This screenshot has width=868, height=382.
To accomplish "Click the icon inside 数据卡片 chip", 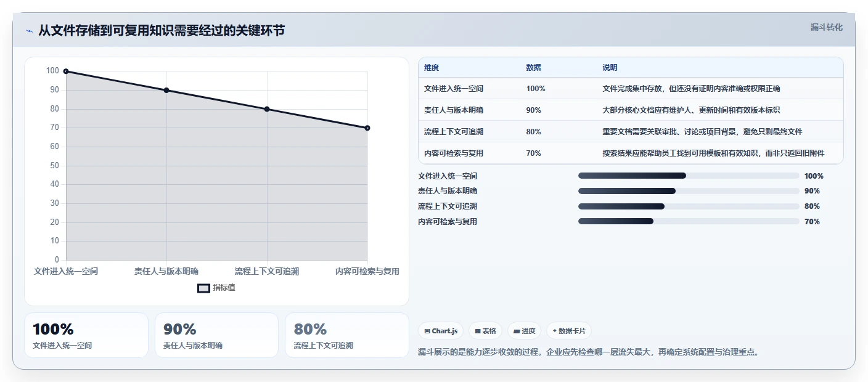I will tap(555, 331).
